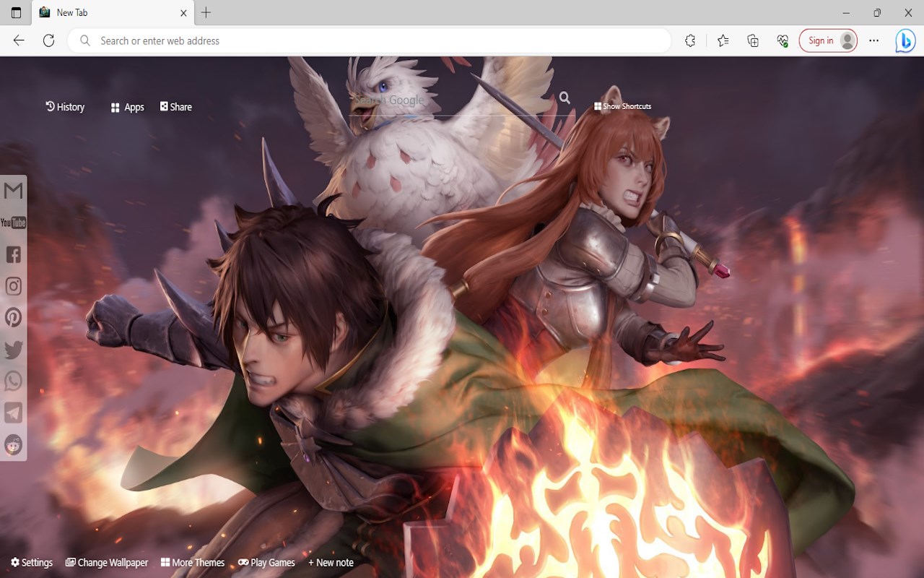Open the Telegram sidebar shortcut
The width and height of the screenshot is (924, 578).
click(13, 413)
